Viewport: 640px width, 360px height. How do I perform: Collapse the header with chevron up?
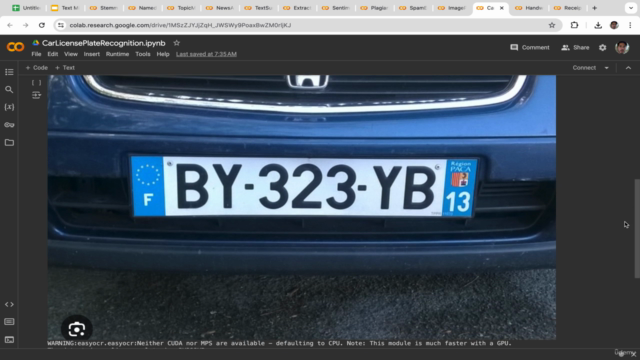628,68
